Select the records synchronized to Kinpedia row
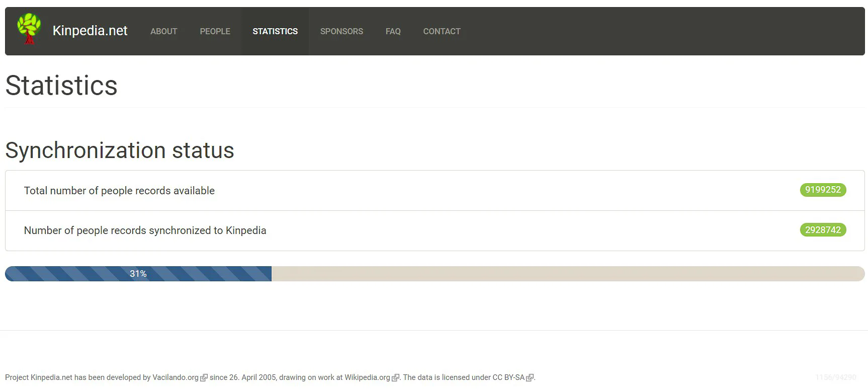Viewport: 868px width, 390px height. [x=435, y=230]
